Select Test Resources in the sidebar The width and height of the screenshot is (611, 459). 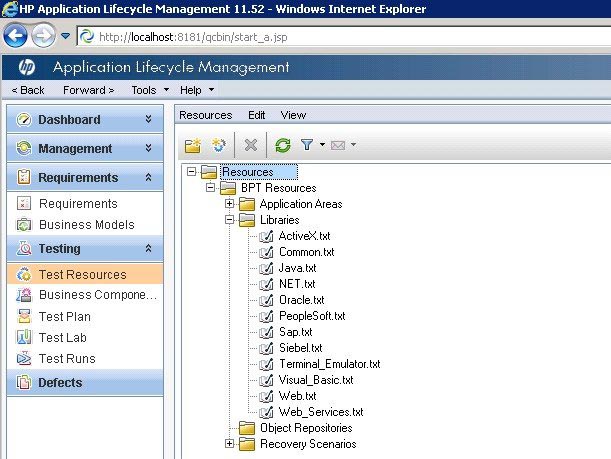[x=85, y=274]
